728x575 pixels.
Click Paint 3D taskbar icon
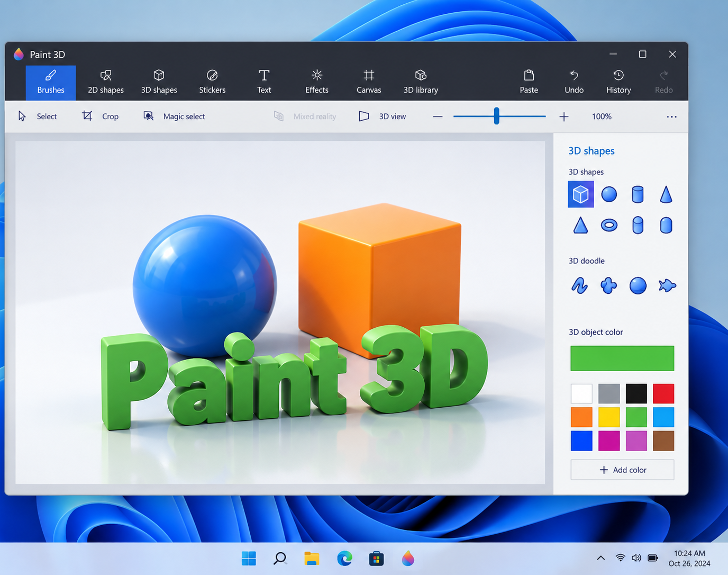click(x=408, y=559)
